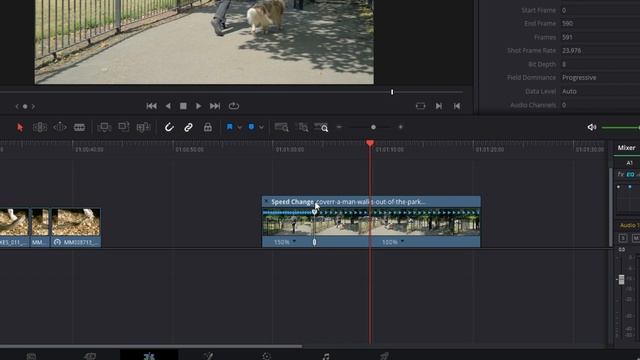The height and width of the screenshot is (360, 640).
Task: Click the keyframe dot below viewer
Action: click(25, 107)
